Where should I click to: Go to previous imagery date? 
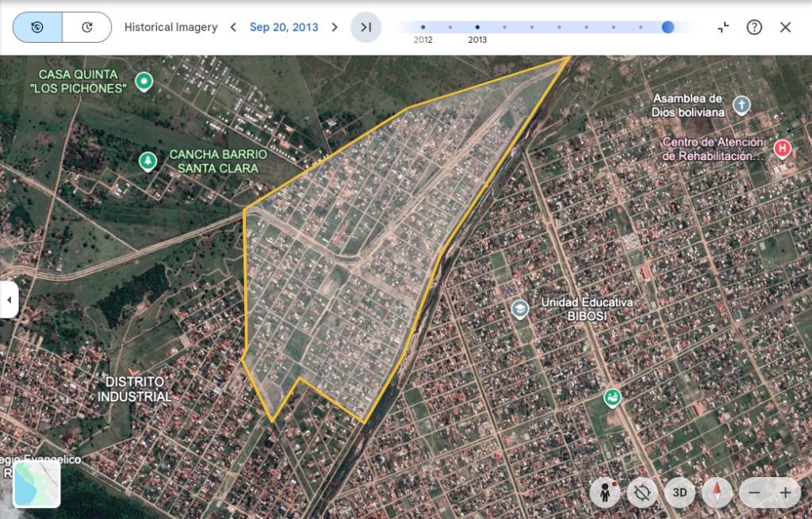(233, 27)
